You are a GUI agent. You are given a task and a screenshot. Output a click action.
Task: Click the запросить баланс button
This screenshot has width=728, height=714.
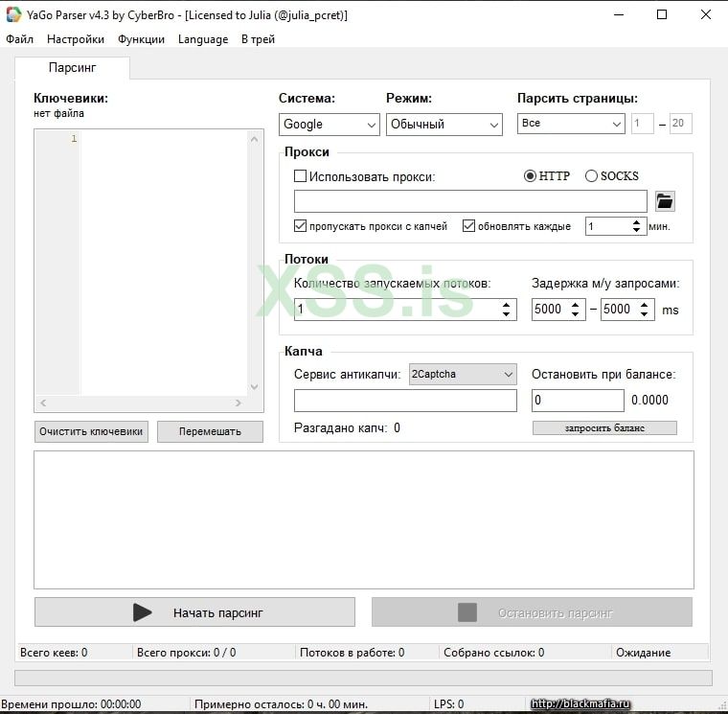tap(604, 427)
